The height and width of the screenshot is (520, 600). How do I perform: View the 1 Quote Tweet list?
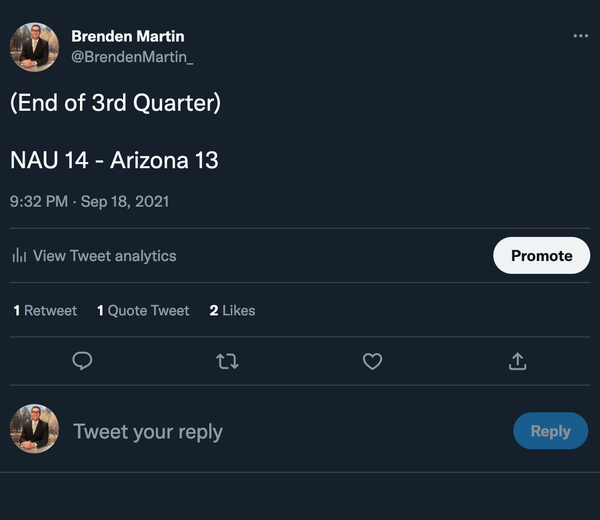(143, 311)
